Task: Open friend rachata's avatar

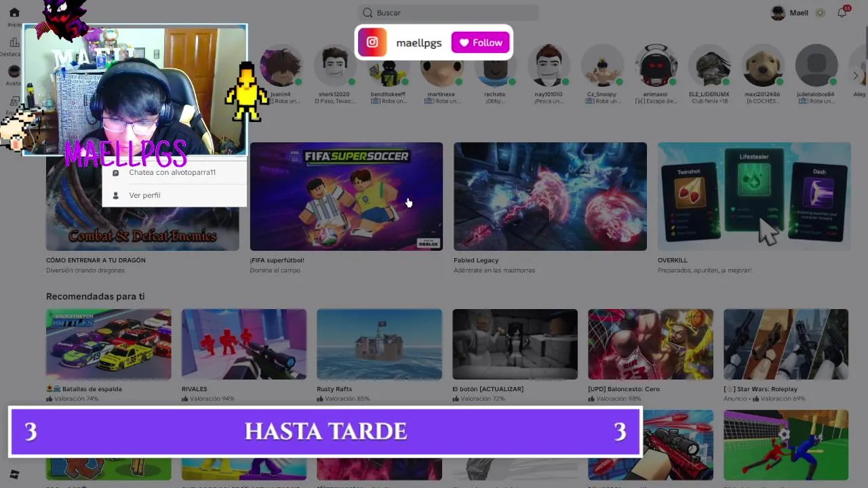Action: coord(495,66)
